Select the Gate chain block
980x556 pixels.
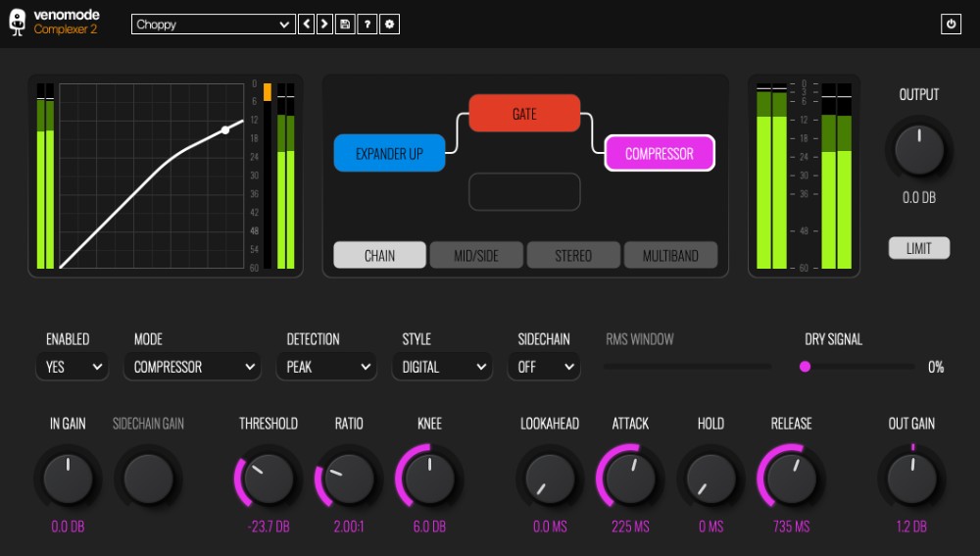tap(524, 114)
